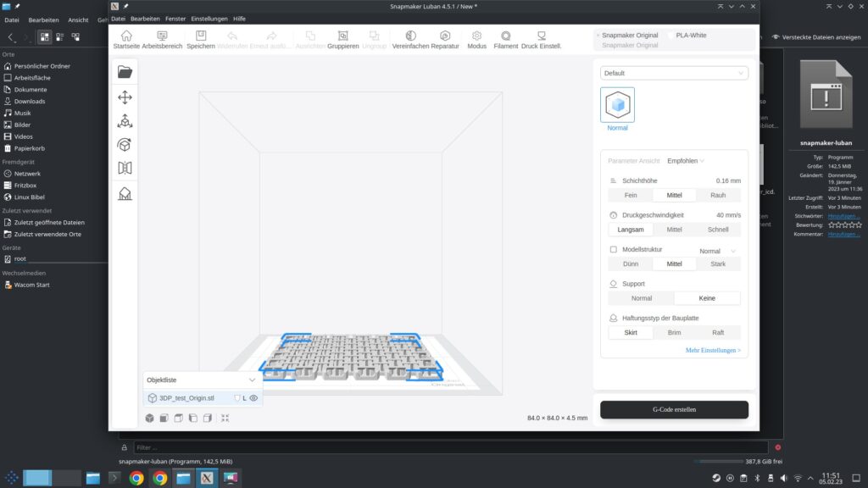Click the Reparatur repair icon
Screen dimensions: 868x488
coord(444,36)
